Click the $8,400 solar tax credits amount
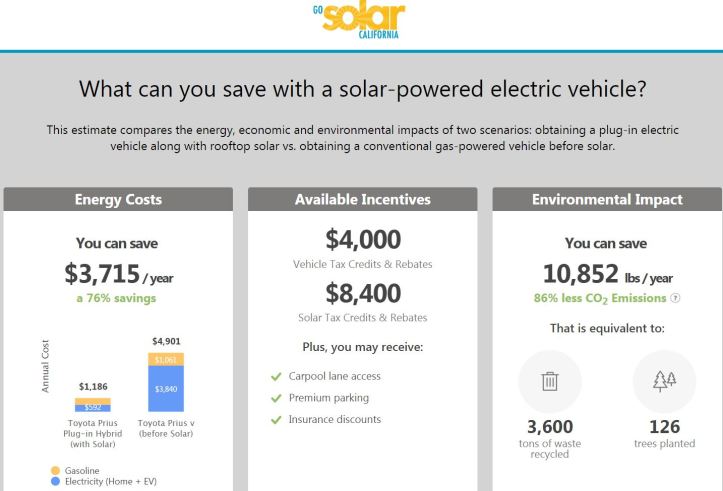This screenshot has height=491, width=723. (362, 293)
